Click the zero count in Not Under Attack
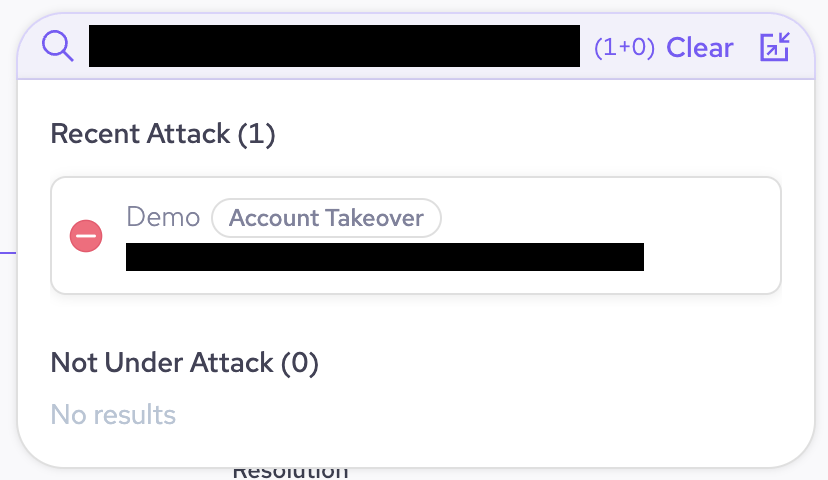The width and height of the screenshot is (828, 480). [x=299, y=362]
